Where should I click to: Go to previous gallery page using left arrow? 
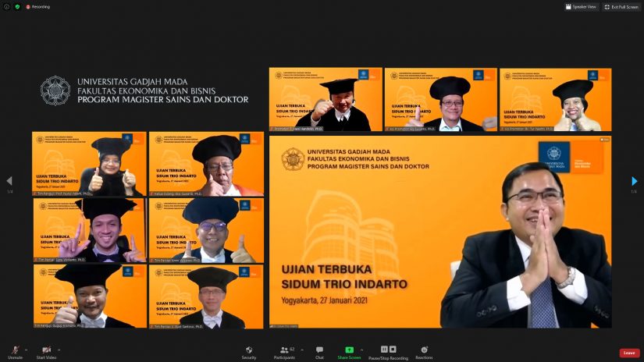click(9, 181)
